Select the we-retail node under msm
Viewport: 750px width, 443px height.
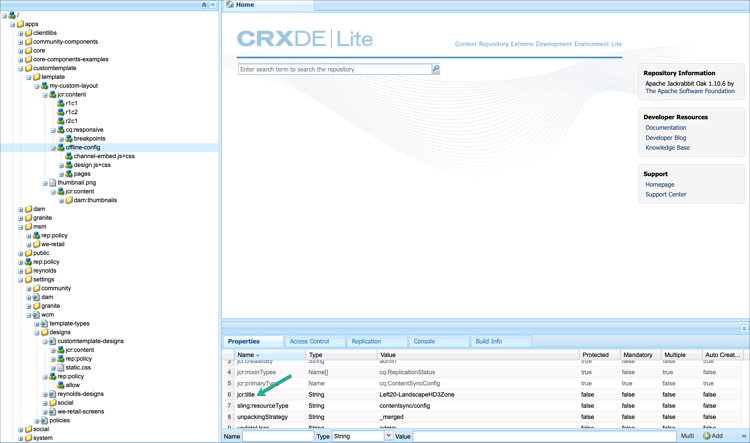pyautogui.click(x=52, y=244)
